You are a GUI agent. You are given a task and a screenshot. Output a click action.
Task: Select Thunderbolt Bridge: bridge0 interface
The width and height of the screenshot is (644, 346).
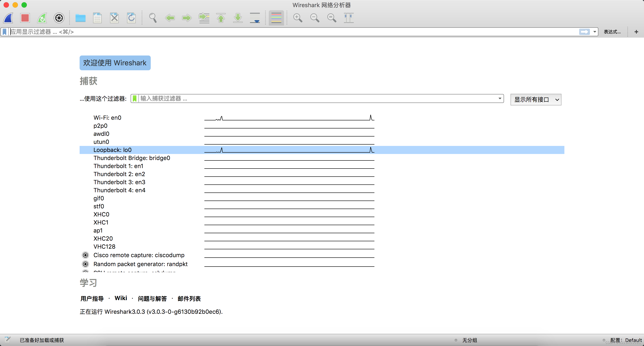pyautogui.click(x=322, y=158)
